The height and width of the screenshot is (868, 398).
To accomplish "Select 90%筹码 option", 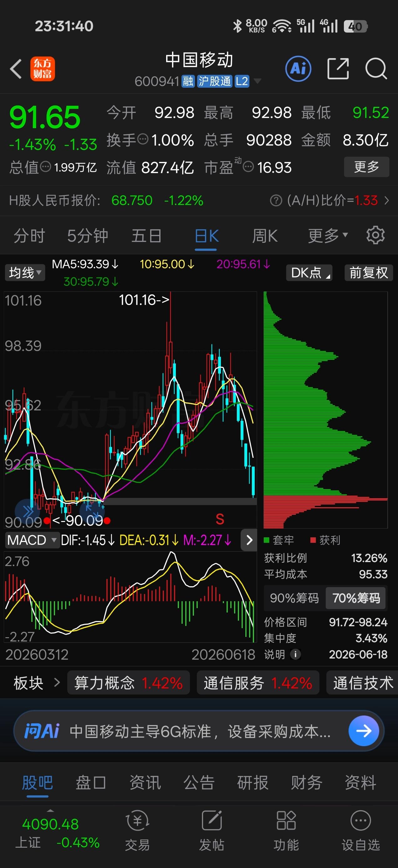I will tap(294, 598).
